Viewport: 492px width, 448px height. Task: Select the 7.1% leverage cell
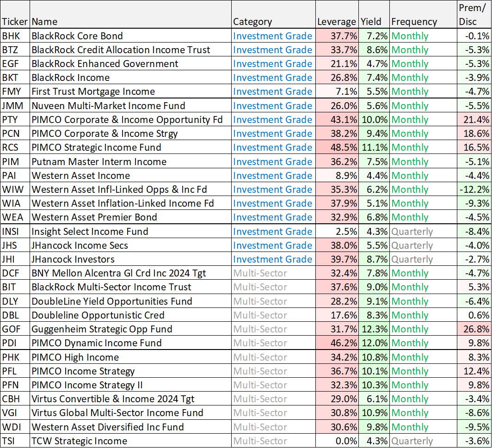[x=337, y=91]
